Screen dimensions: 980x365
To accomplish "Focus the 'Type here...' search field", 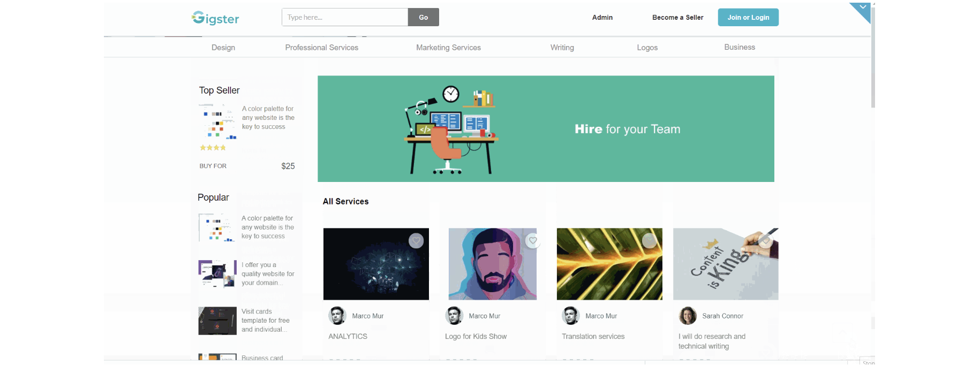I will click(345, 18).
